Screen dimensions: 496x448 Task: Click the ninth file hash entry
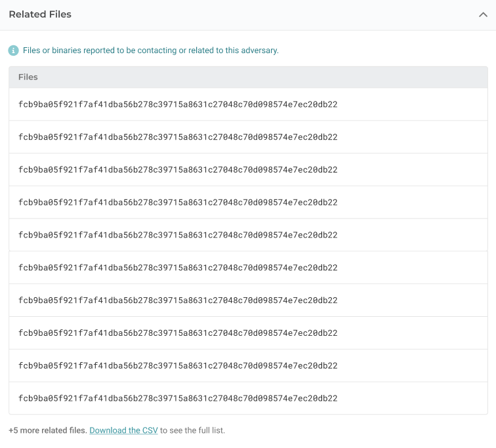pyautogui.click(x=178, y=365)
